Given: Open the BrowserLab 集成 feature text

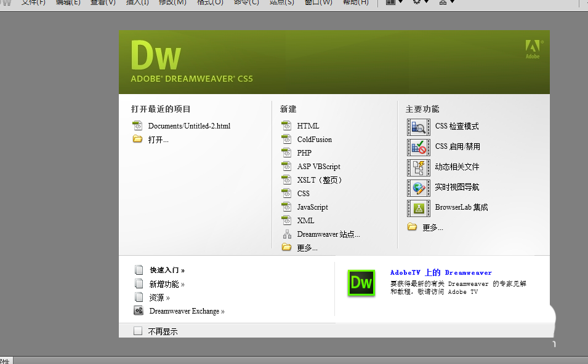Looking at the screenshot, I should point(461,207).
